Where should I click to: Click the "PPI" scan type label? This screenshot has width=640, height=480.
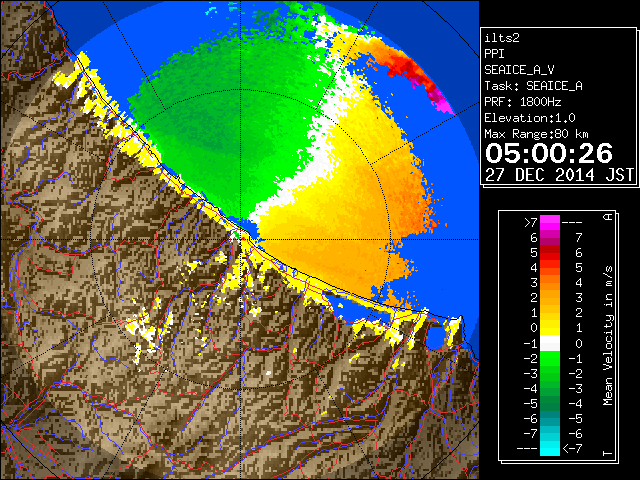tap(494, 54)
